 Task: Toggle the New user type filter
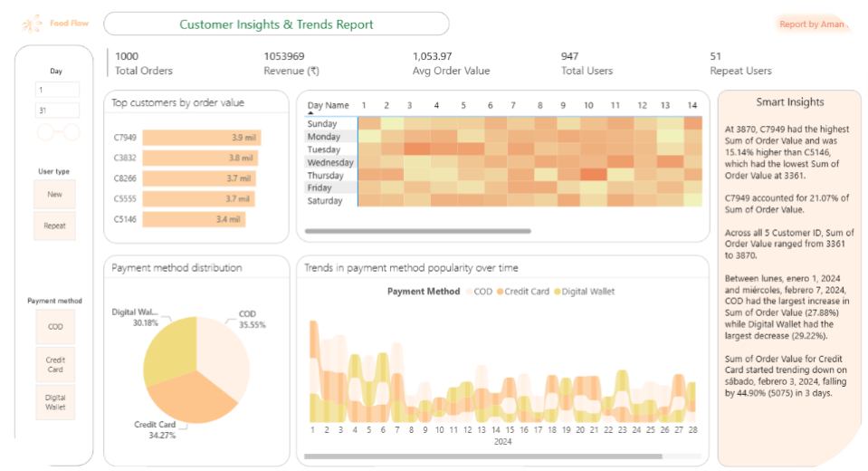click(x=55, y=194)
